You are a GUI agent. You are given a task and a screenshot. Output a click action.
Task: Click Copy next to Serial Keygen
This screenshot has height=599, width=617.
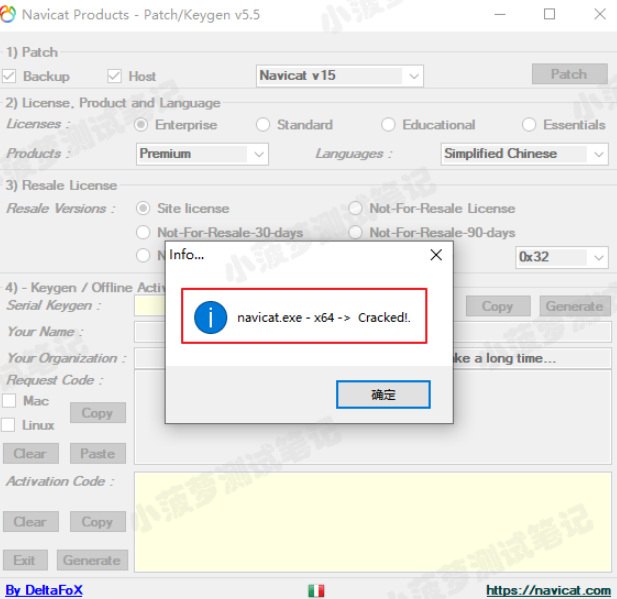(498, 306)
